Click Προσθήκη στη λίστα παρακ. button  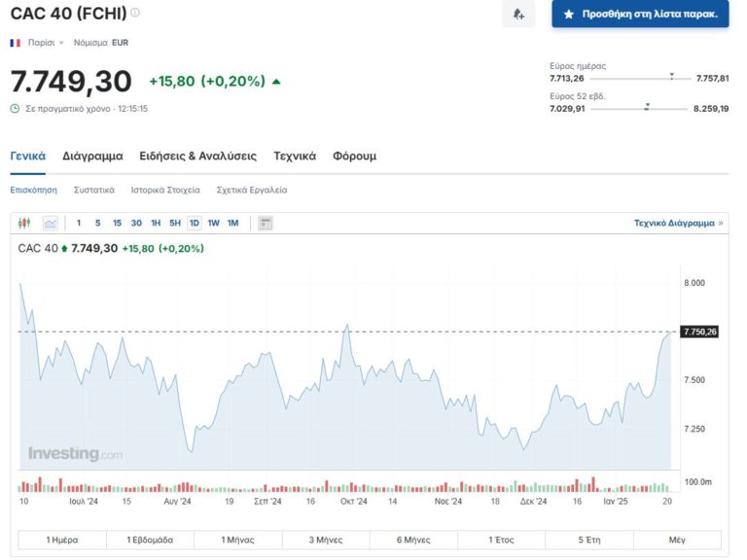[x=640, y=15]
